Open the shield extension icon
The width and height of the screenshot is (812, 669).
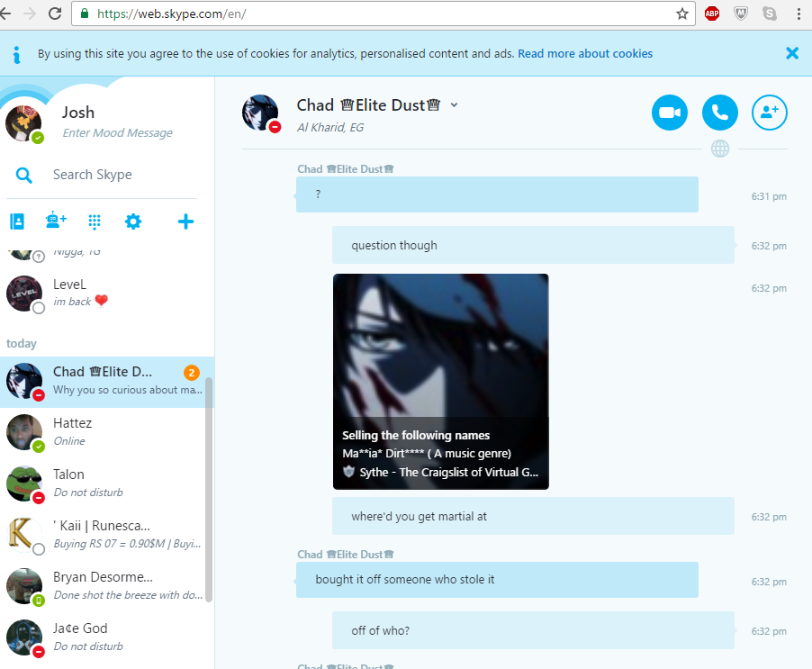[x=741, y=14]
